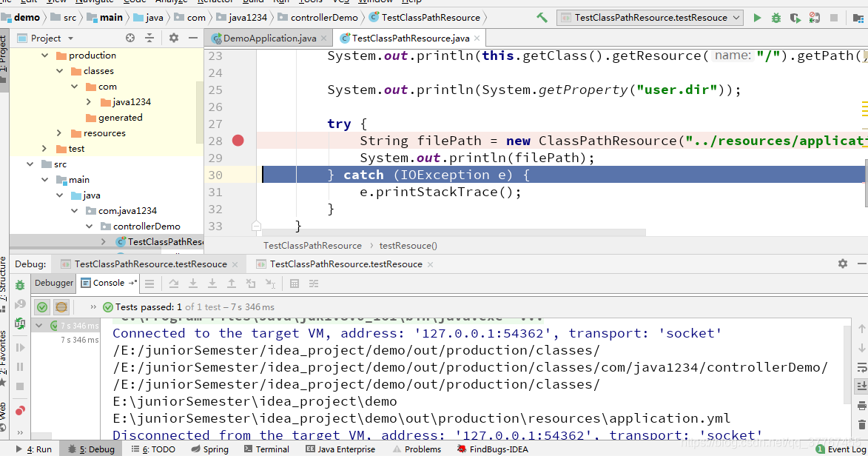Close the DemoApplication.java tab
The height and width of the screenshot is (456, 868).
click(324, 38)
